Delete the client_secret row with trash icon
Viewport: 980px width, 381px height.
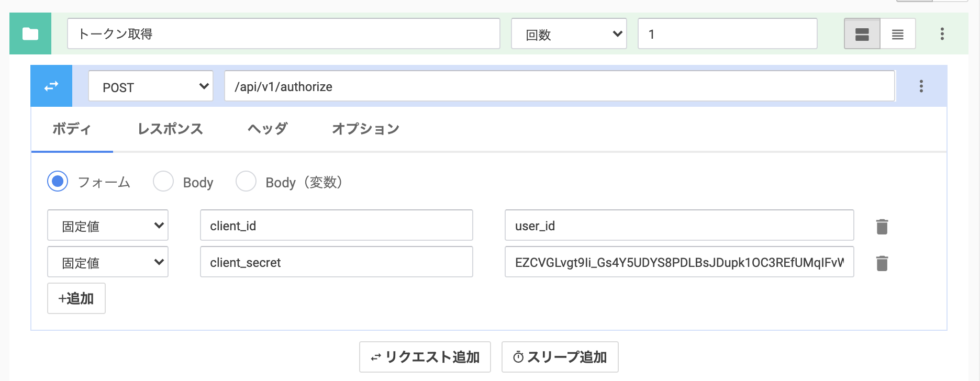(882, 263)
